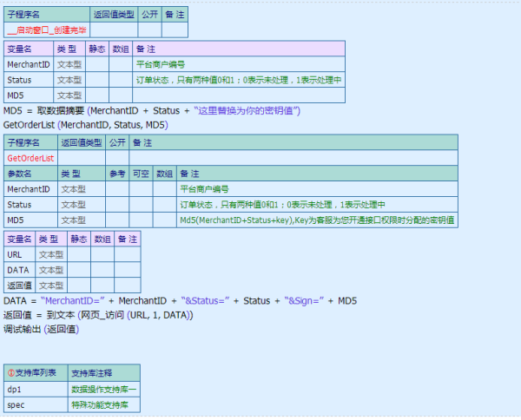Click the red GetOrderList subroutine name cell
Image resolution: width=521 pixels, height=420 pixels.
[30, 158]
